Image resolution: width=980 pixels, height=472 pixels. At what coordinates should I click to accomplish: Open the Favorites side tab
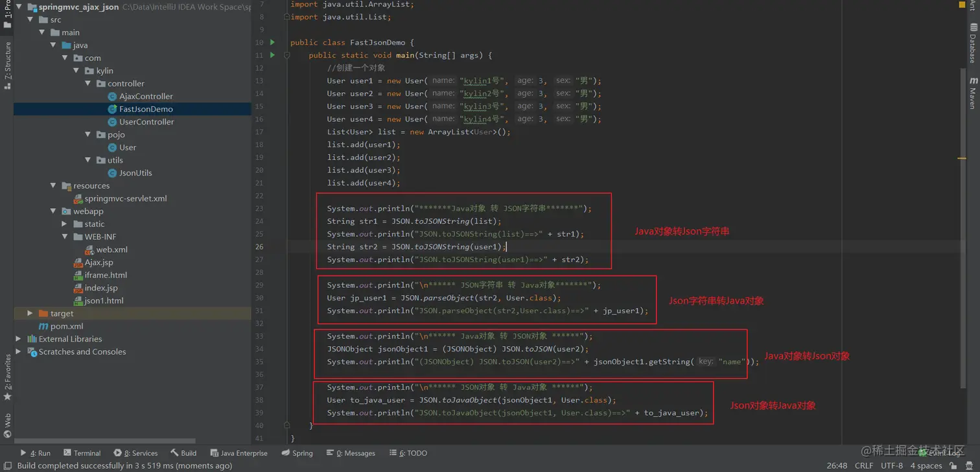(x=7, y=377)
